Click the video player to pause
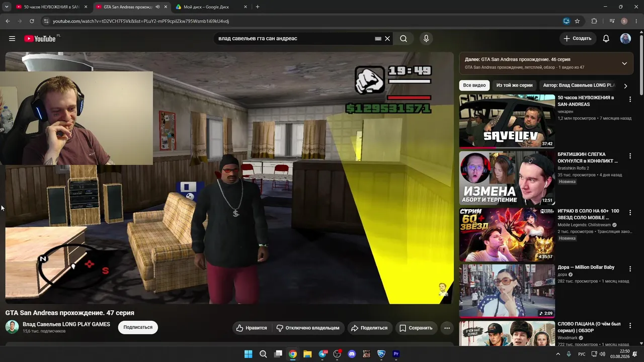 pos(229,178)
